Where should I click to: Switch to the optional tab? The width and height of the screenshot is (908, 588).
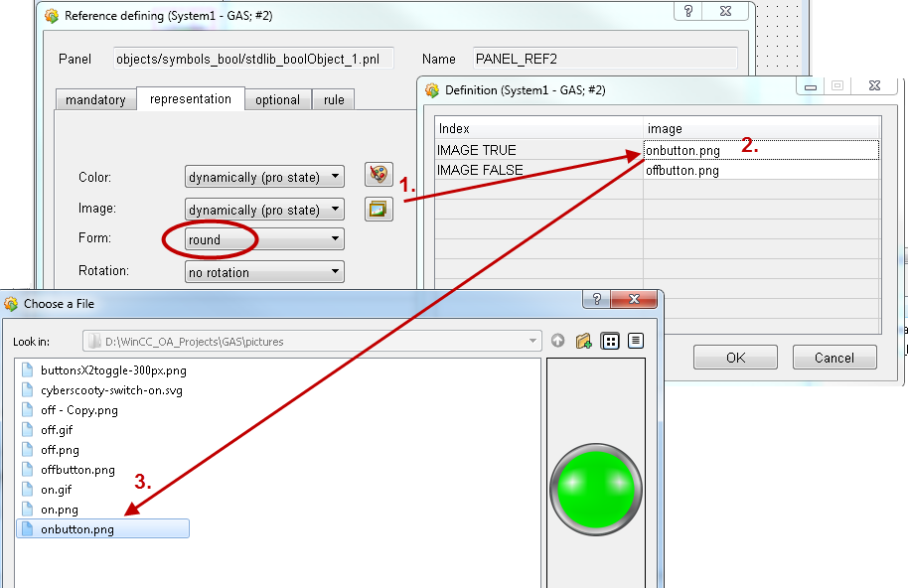pos(278,99)
